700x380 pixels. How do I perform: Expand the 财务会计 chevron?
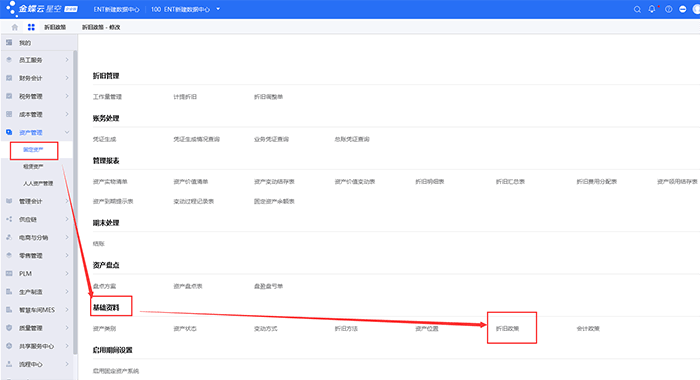67,78
